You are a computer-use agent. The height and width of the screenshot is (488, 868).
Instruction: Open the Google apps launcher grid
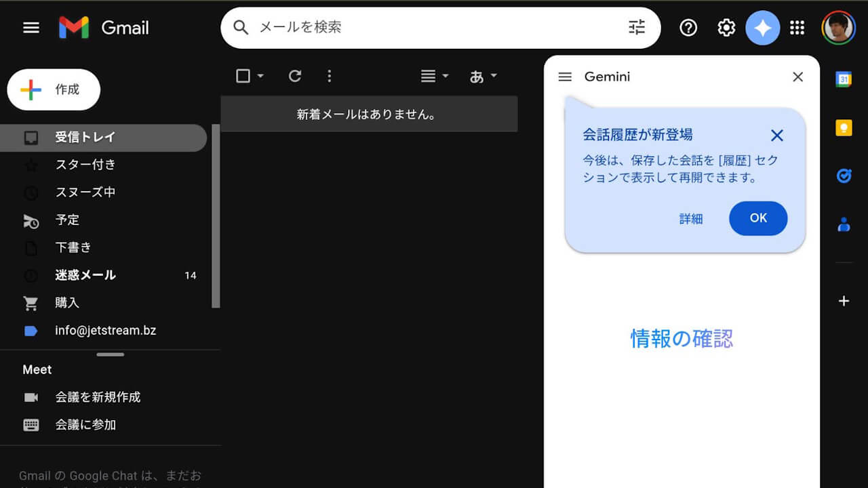click(797, 27)
